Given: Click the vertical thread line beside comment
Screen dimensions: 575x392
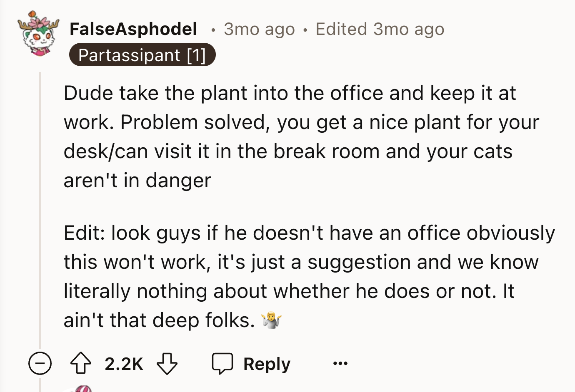Looking at the screenshot, I should point(40,208).
